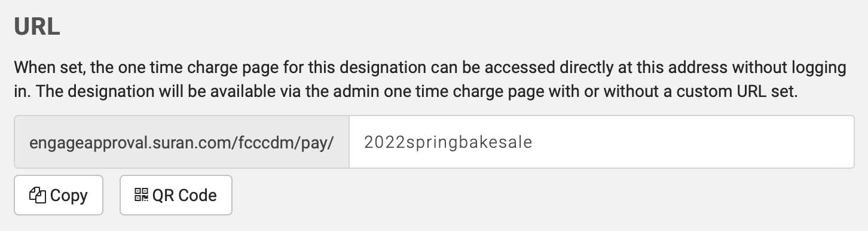
Task: Click the copy icon beside Copy label
Action: pos(38,195)
